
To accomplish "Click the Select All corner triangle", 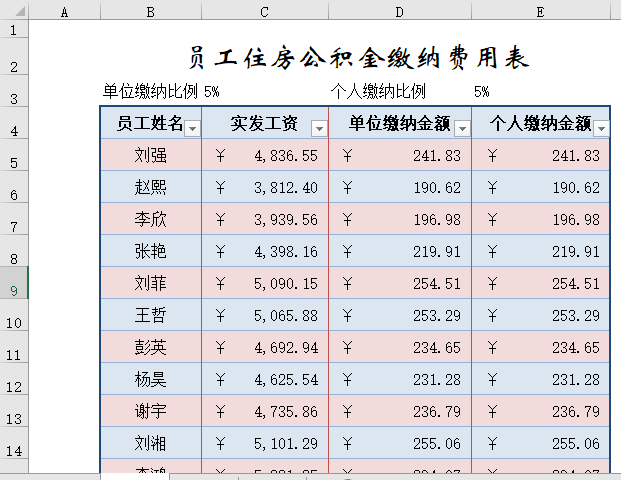I will click(x=15, y=11).
